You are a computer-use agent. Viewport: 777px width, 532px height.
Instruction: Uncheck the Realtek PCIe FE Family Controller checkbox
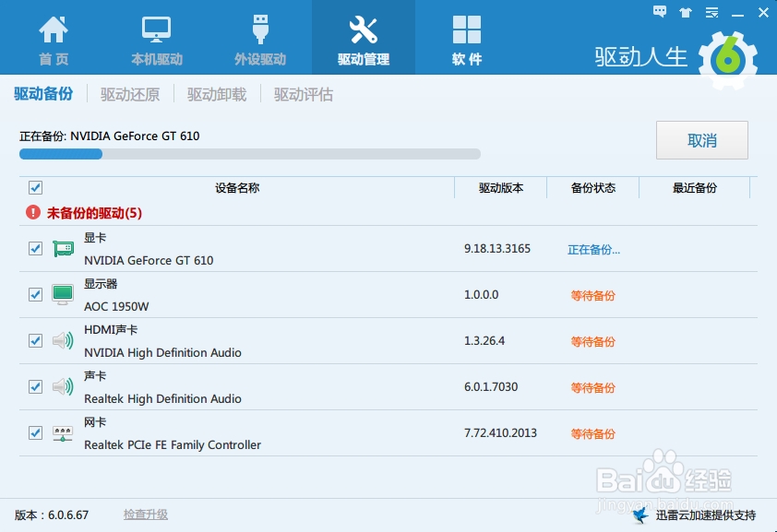(x=35, y=432)
